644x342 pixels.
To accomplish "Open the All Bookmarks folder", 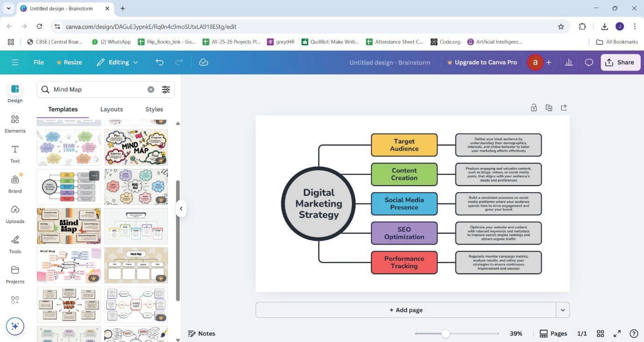I will pos(617,42).
